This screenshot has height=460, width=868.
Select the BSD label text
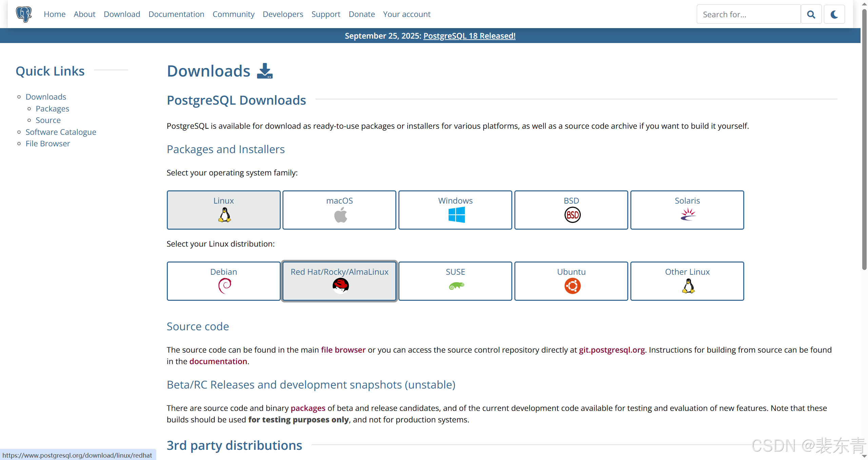click(571, 201)
